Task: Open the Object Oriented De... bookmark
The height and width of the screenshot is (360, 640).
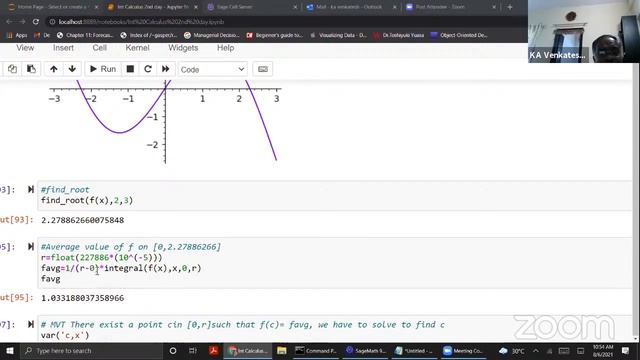Action: 459,36
